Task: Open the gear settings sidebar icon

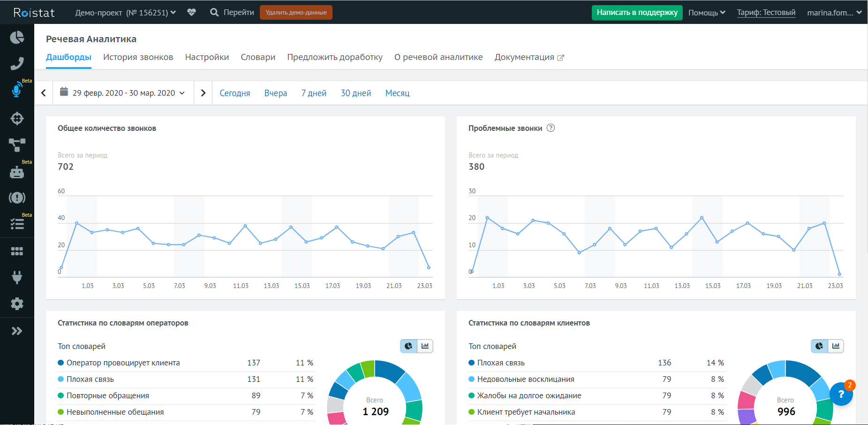Action: tap(17, 304)
